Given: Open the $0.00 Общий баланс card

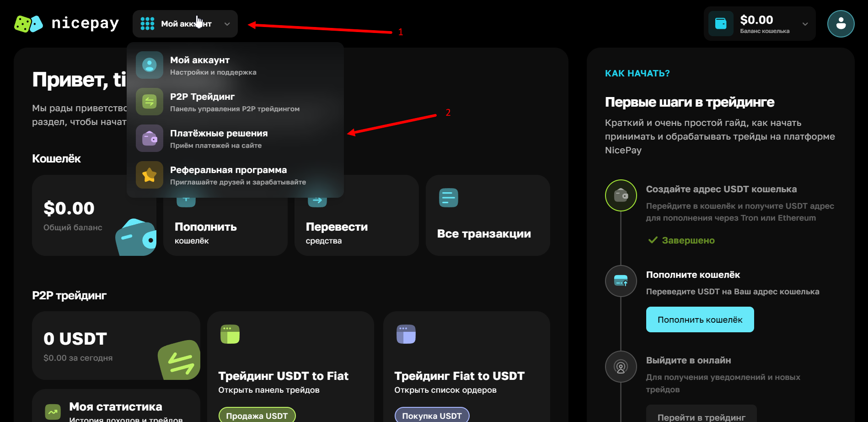Looking at the screenshot, I should 94,215.
